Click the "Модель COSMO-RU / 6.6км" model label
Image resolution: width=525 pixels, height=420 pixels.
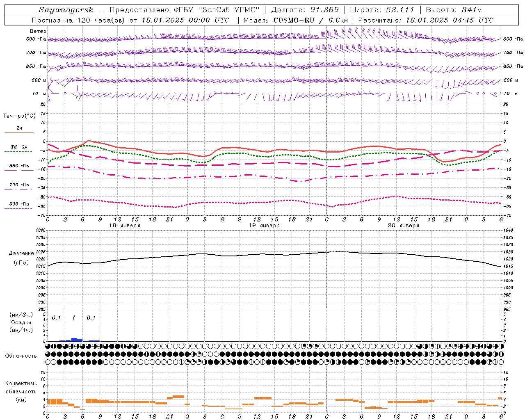click(296, 20)
